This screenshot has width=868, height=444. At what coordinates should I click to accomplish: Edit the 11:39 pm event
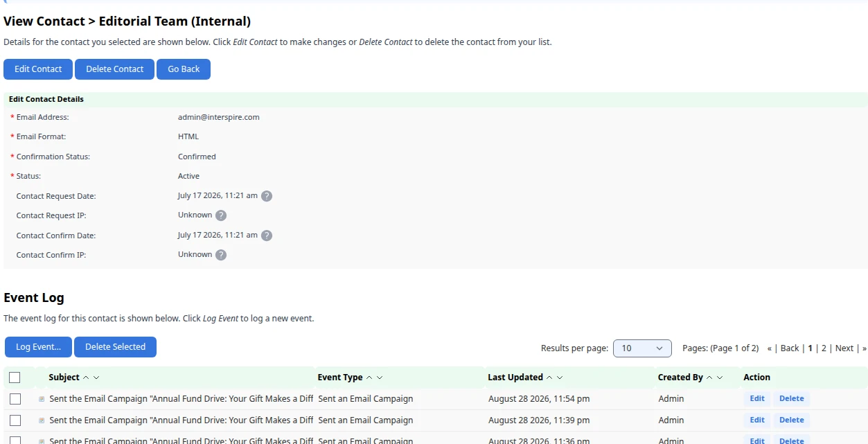pyautogui.click(x=757, y=420)
